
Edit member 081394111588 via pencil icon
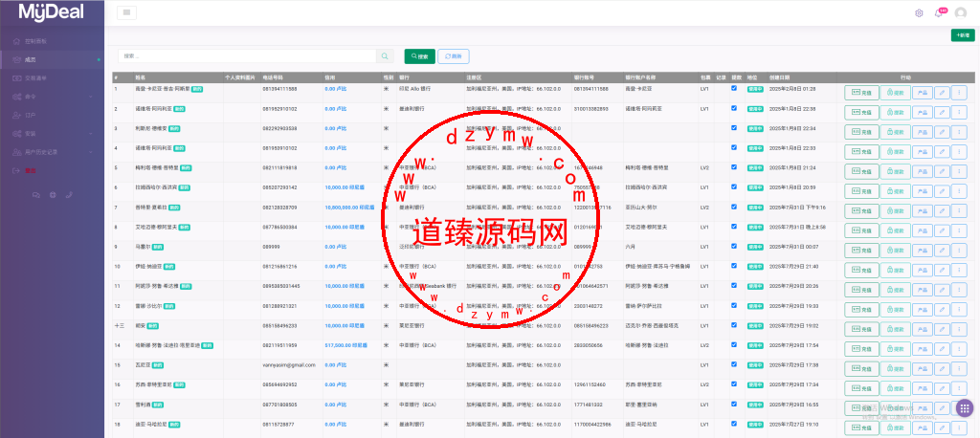pos(942,93)
